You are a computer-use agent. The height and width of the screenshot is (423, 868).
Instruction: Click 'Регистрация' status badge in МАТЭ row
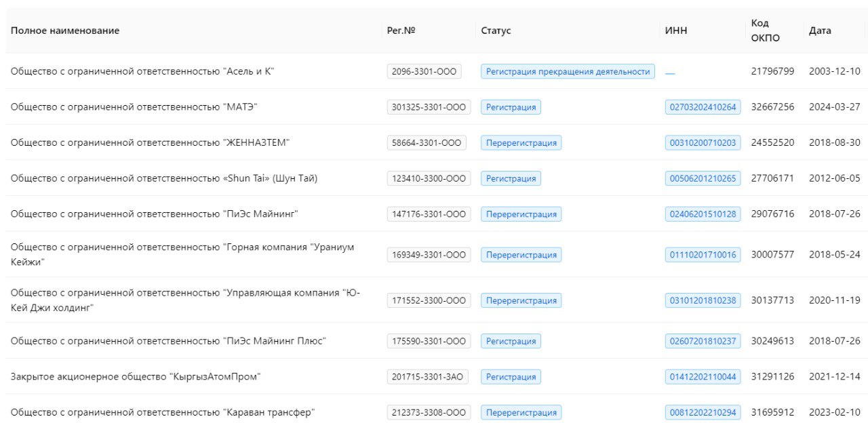(x=511, y=107)
